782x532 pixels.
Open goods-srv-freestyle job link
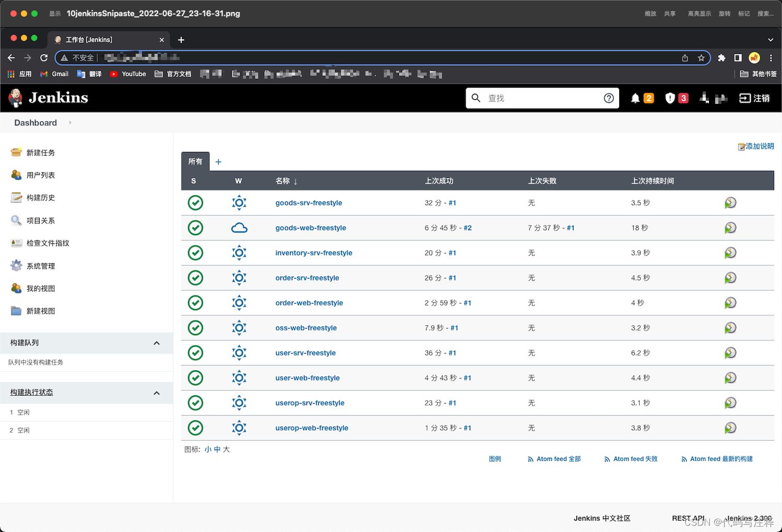(x=309, y=203)
